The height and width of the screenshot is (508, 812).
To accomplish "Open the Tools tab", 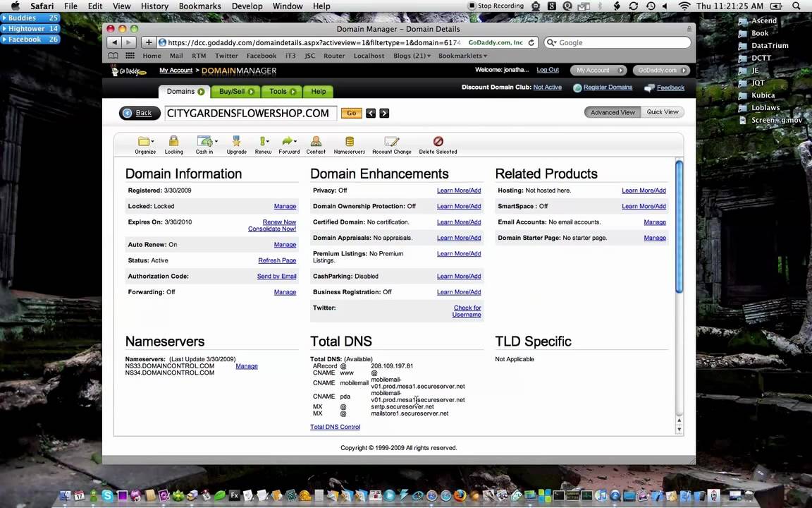I will coord(282,91).
